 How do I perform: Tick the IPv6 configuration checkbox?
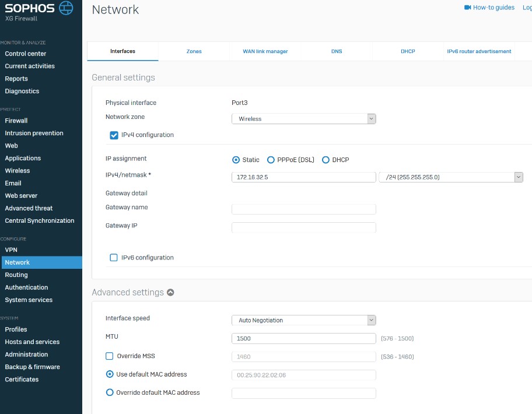click(x=114, y=258)
